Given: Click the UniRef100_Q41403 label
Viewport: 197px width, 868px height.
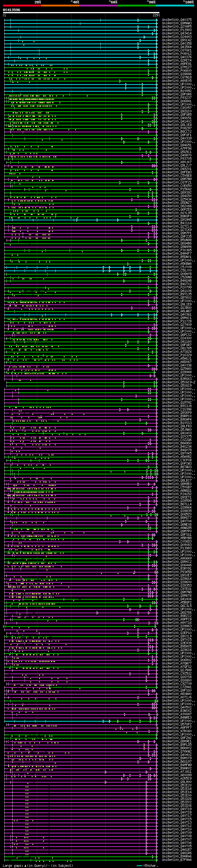Looking at the screenshot, I should pos(177,433).
